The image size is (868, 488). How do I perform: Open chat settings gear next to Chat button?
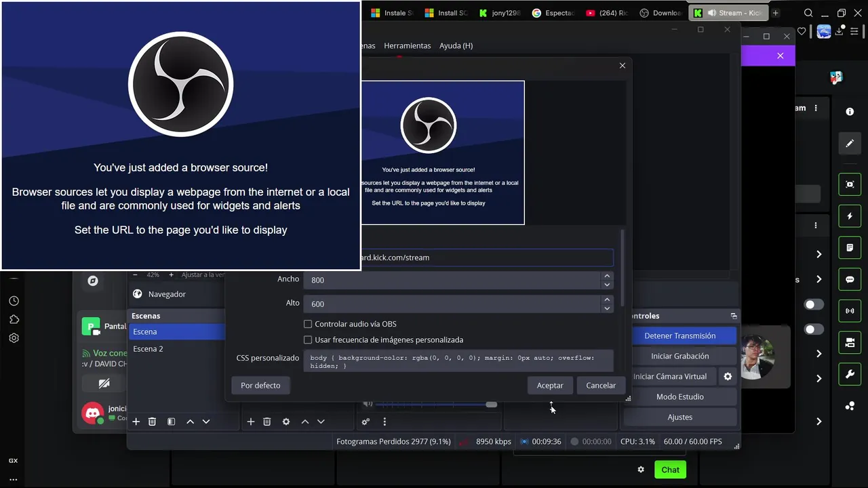tap(641, 470)
